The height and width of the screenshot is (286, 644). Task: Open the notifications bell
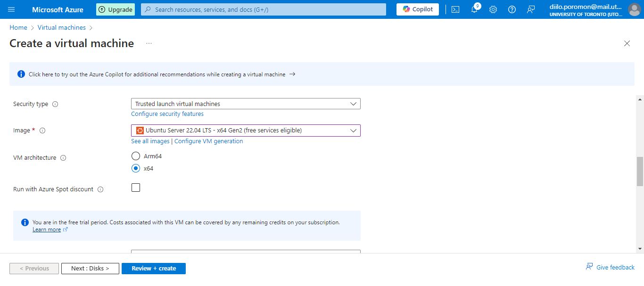[x=474, y=9]
